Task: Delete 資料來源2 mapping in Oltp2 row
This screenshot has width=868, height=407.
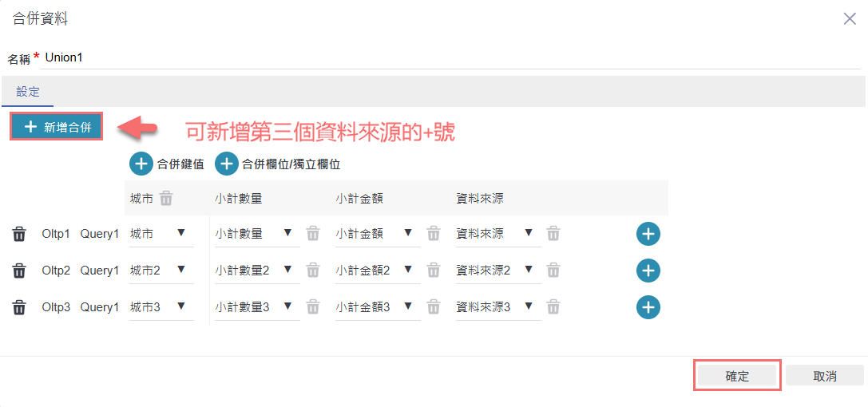Action: (x=553, y=271)
